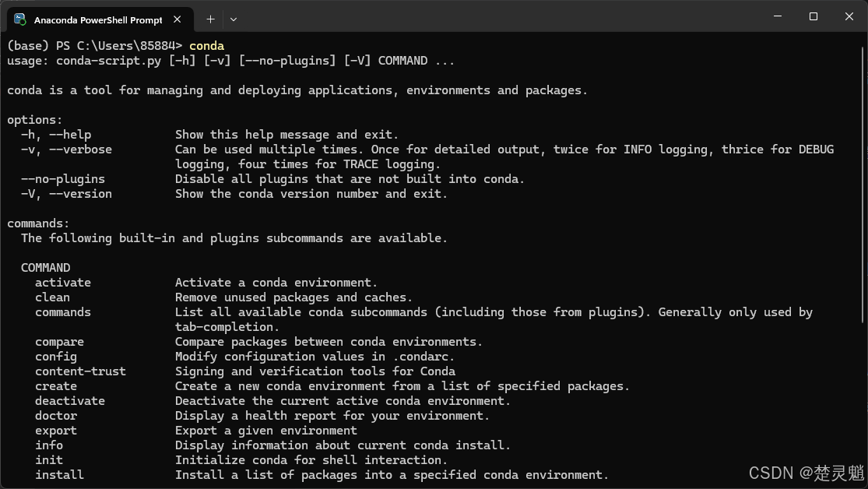Click the typed 'conda' command text

(206, 46)
